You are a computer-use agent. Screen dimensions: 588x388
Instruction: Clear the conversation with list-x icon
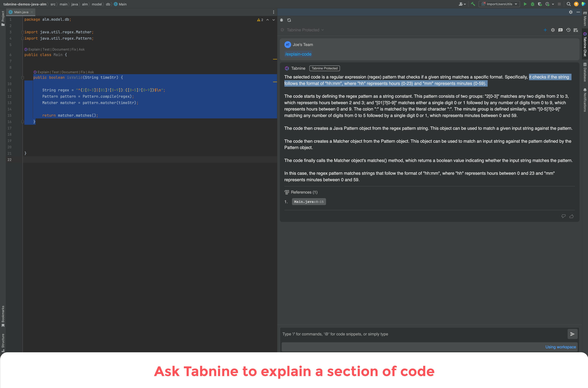pyautogui.click(x=576, y=30)
